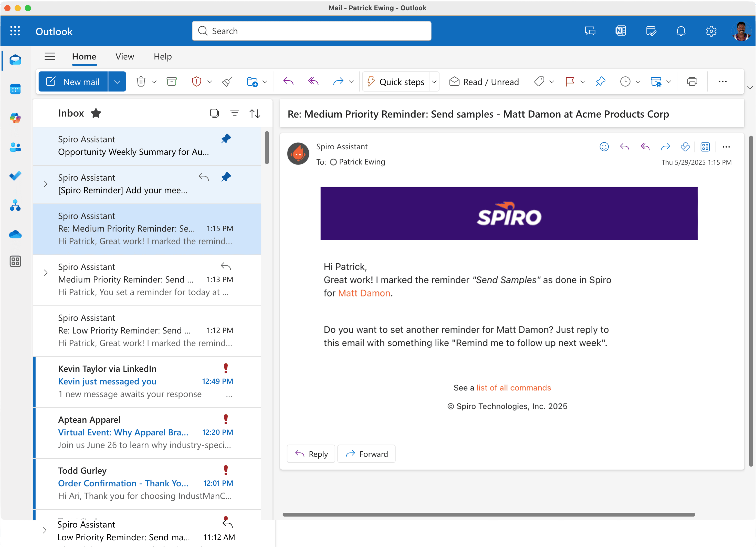This screenshot has width=756, height=547.
Task: Click the Quick steps button
Action: 396,82
